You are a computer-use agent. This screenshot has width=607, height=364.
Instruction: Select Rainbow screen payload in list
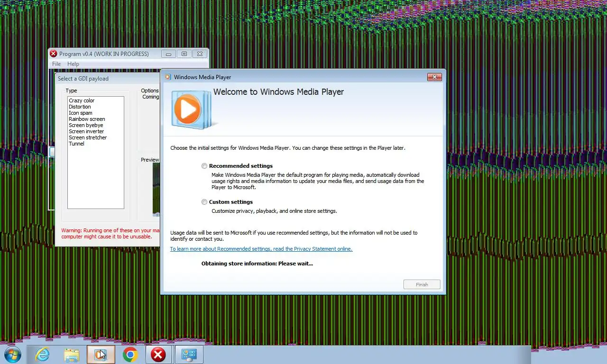click(x=87, y=119)
